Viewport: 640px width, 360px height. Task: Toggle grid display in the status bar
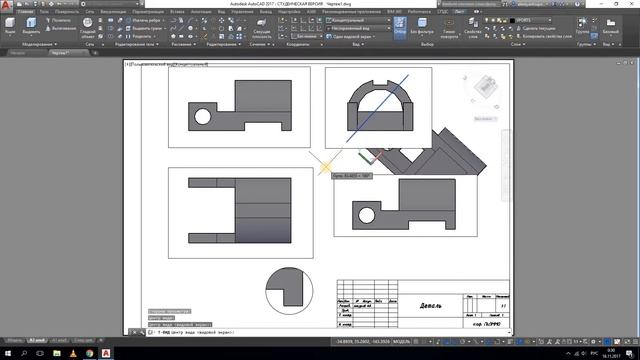[416, 342]
